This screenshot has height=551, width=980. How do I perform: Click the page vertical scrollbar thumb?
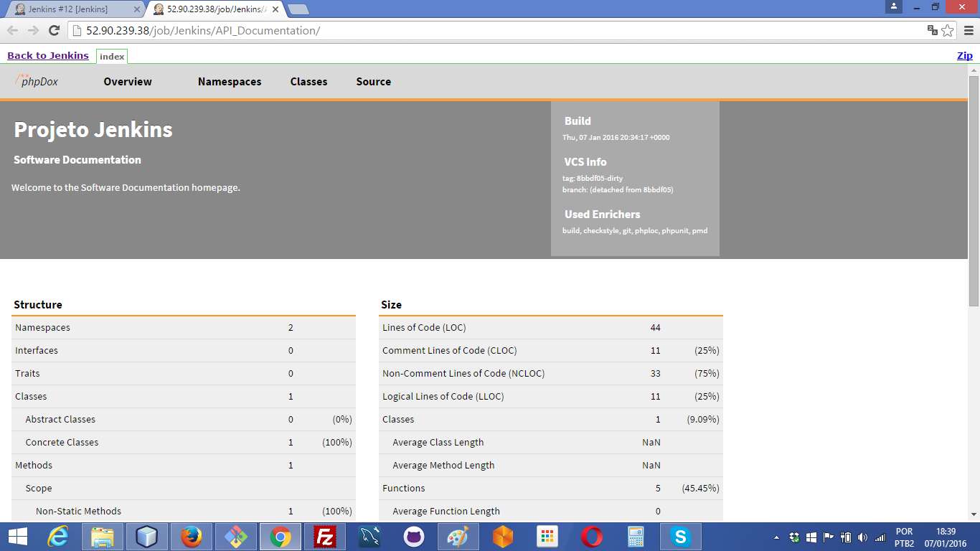[974, 190]
